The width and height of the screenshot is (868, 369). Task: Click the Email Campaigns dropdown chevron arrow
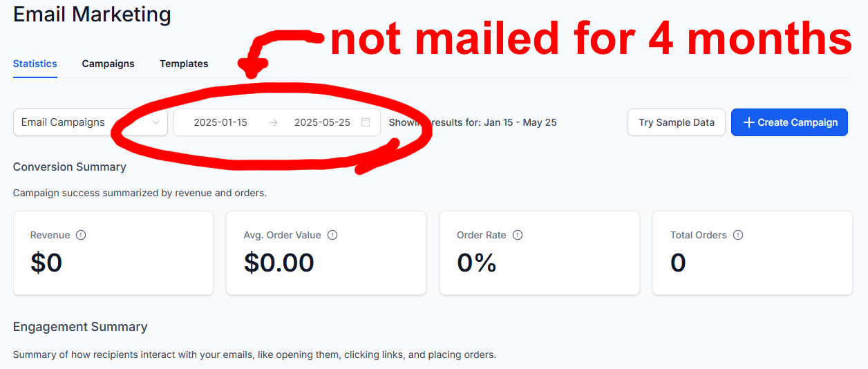point(156,122)
